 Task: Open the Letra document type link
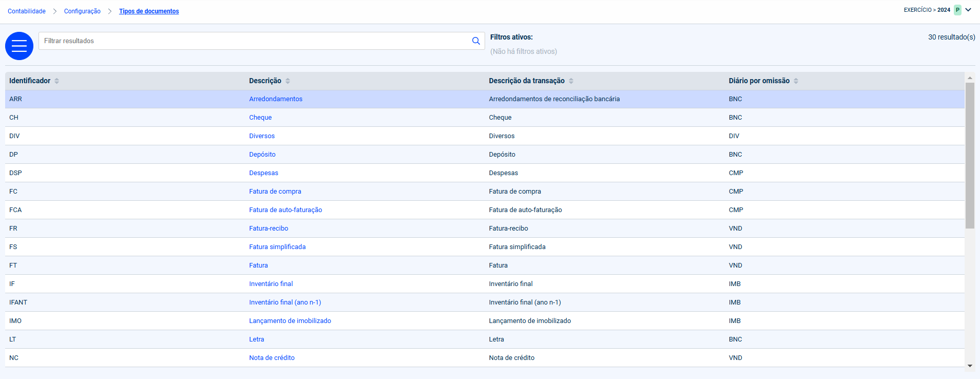pyautogui.click(x=257, y=339)
